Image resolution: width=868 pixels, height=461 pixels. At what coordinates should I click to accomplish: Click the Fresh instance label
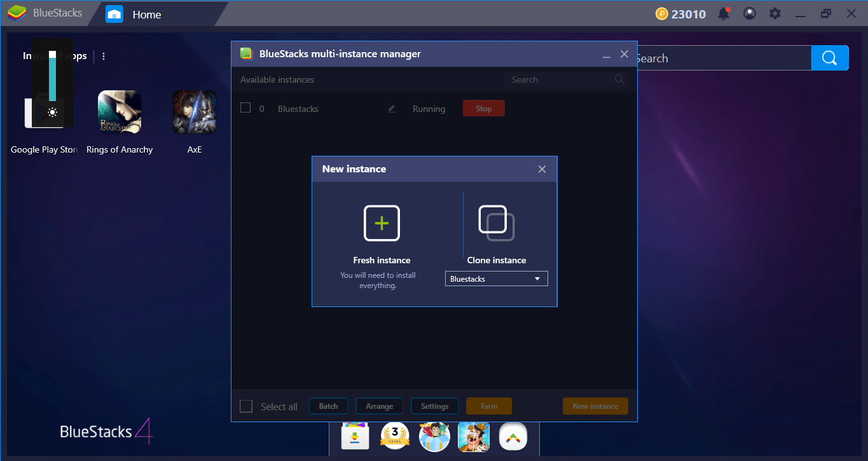pyautogui.click(x=382, y=260)
